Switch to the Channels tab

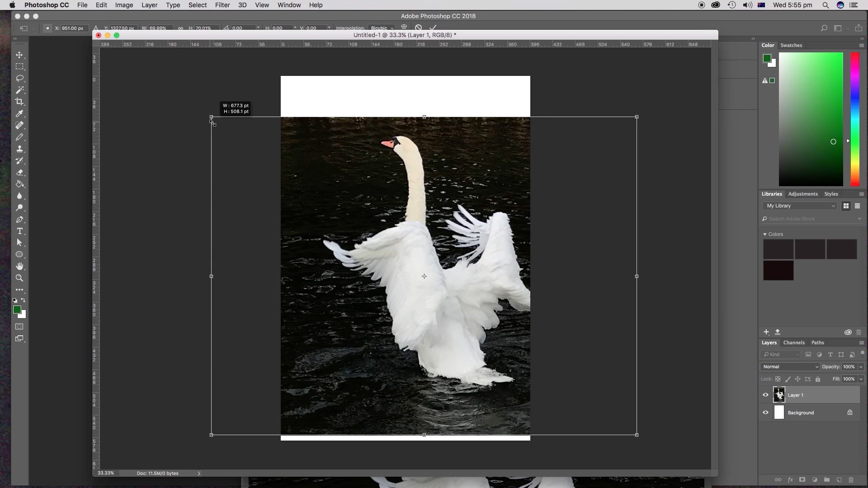[794, 343]
